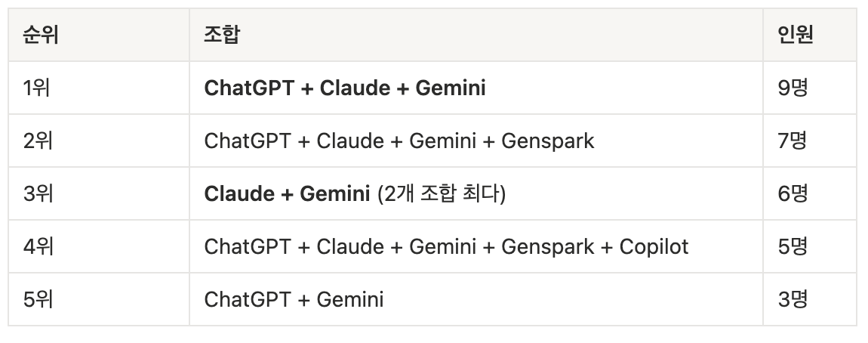Click the 5위 rank cell
Viewport: 868px width, 343px height.
pyautogui.click(x=38, y=300)
